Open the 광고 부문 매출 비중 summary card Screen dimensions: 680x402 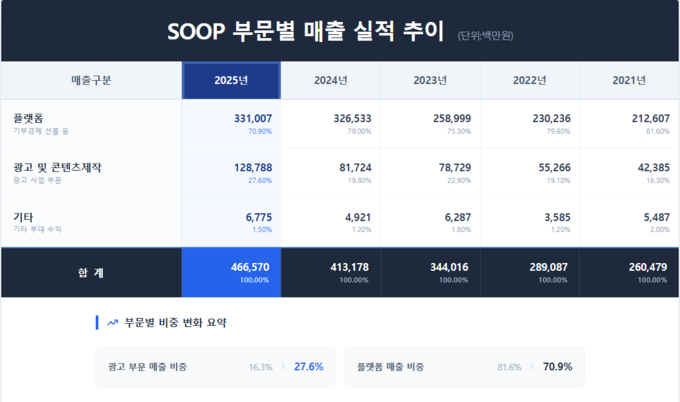coord(215,367)
